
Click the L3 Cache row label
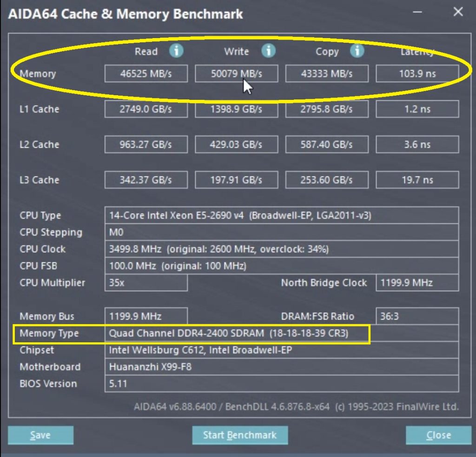[39, 180]
